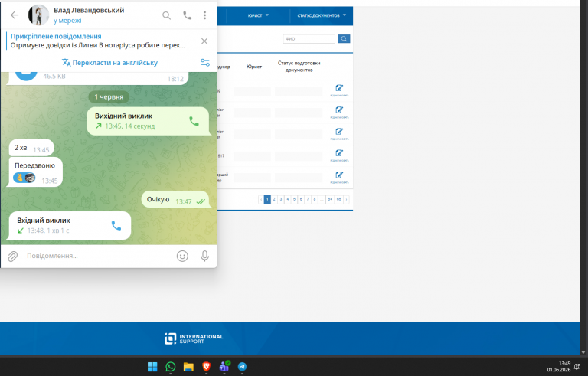588x376 pixels.
Task: Edit the row containing 517
Action: (339, 154)
